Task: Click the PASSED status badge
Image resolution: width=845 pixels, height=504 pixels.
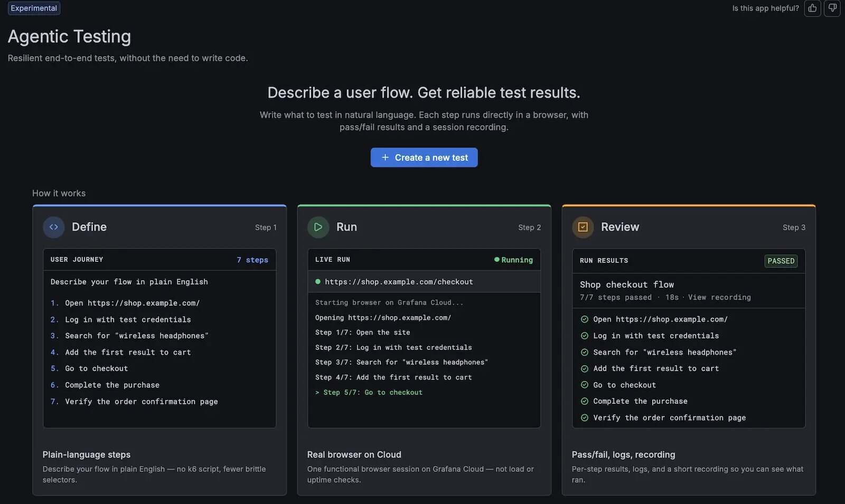Action: (x=781, y=261)
